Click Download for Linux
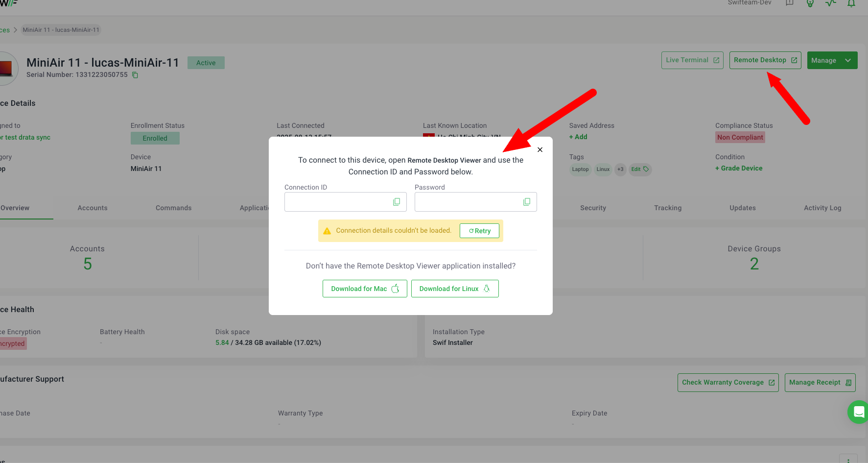Screen dimensions: 868x463 454,289
